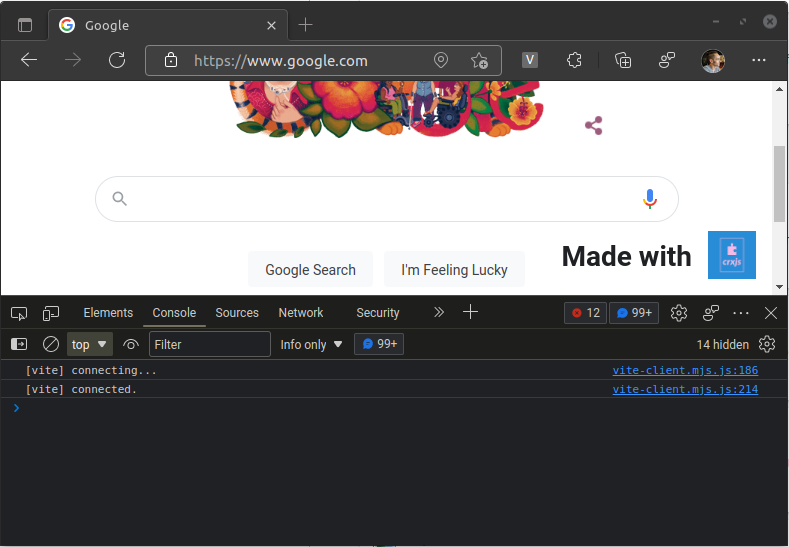Open the 12 errors counter
This screenshot has width=789, height=547.
coord(585,313)
